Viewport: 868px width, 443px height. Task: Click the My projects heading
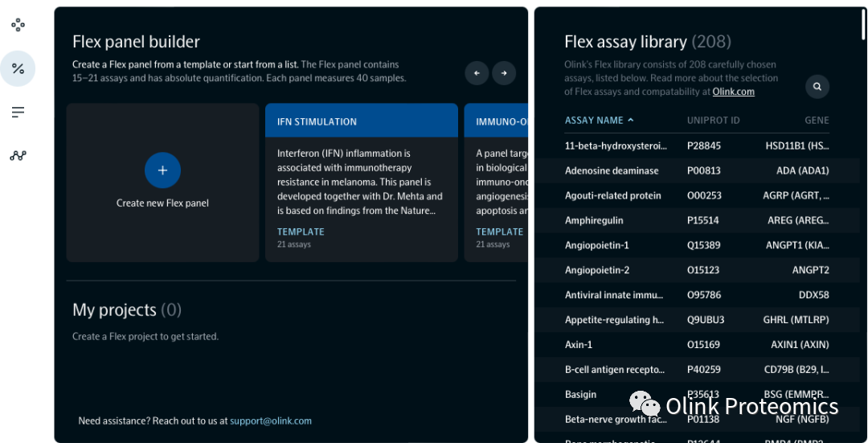click(x=127, y=310)
